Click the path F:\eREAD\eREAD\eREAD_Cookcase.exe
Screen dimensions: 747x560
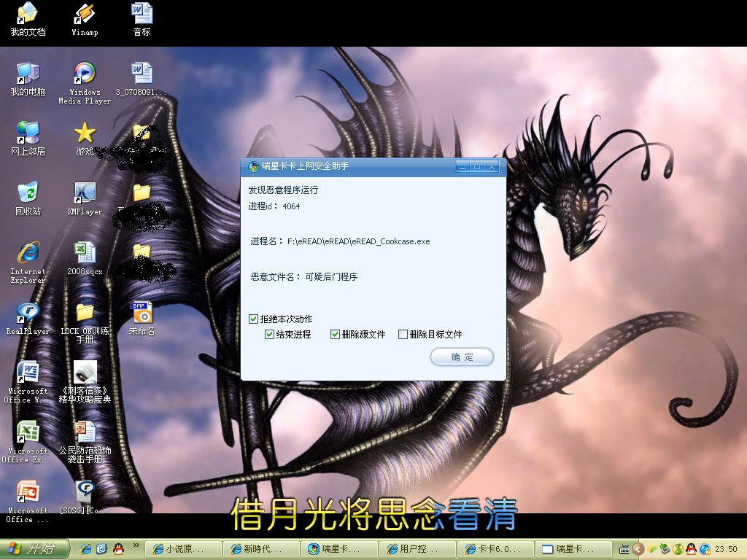pyautogui.click(x=358, y=241)
